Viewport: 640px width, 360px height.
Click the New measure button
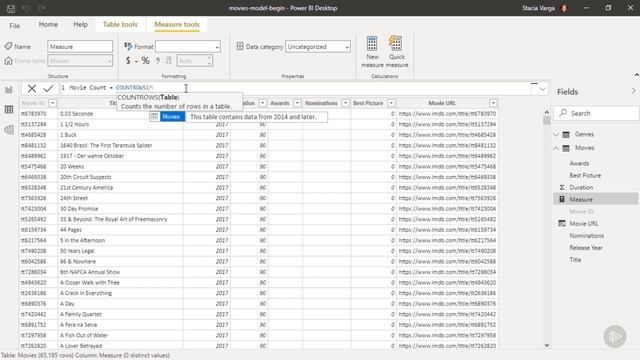[372, 51]
